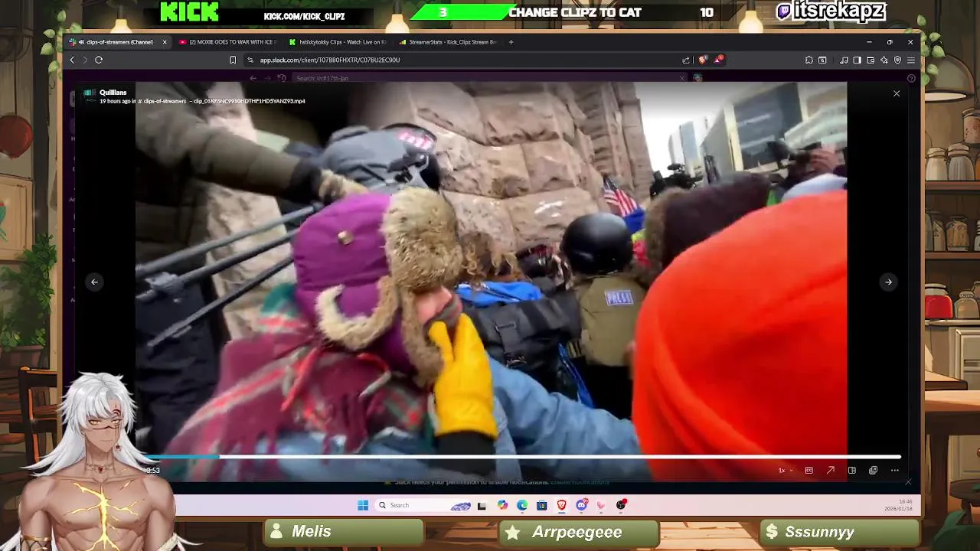Switch to StreamerStats Kick_Clipz tab

[448, 42]
